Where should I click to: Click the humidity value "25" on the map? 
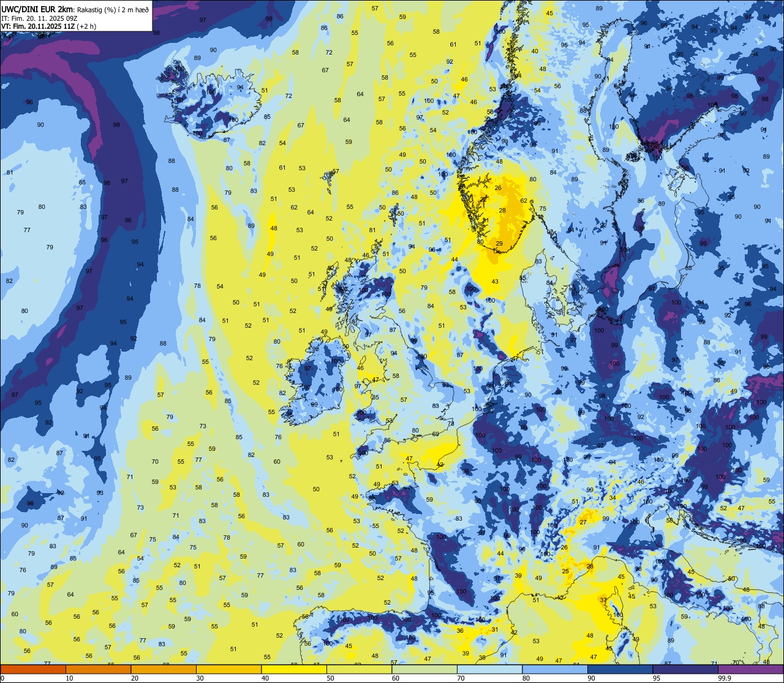(565, 572)
